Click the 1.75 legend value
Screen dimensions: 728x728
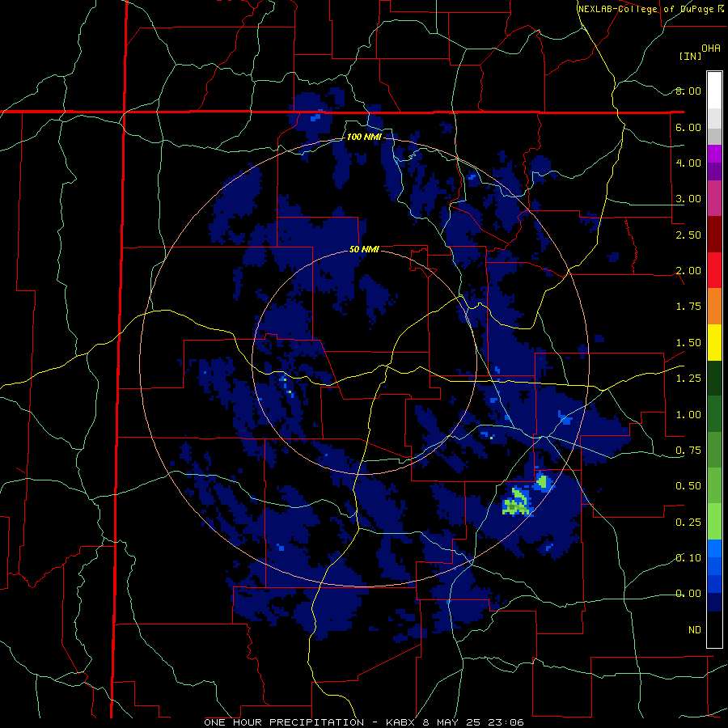[x=688, y=307]
